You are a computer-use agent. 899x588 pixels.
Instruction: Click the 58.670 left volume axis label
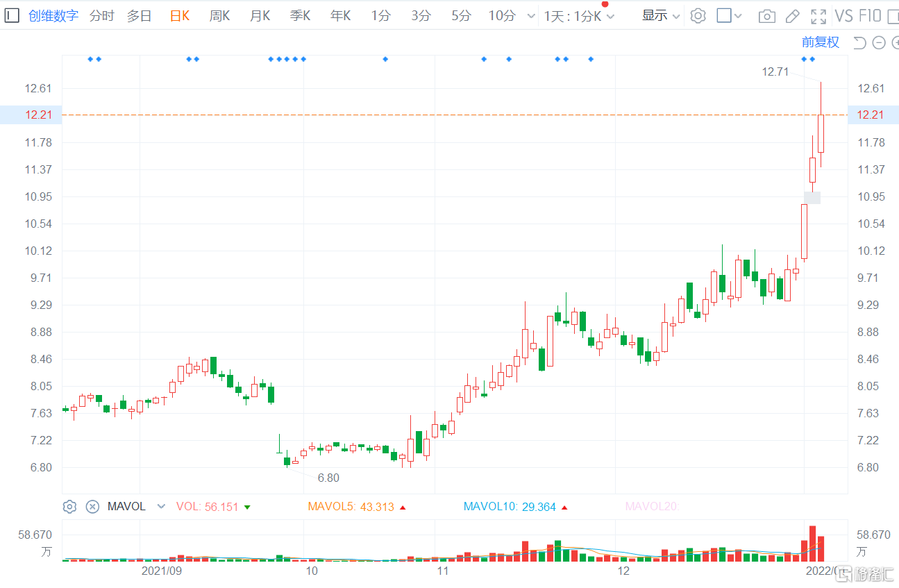tap(36, 535)
